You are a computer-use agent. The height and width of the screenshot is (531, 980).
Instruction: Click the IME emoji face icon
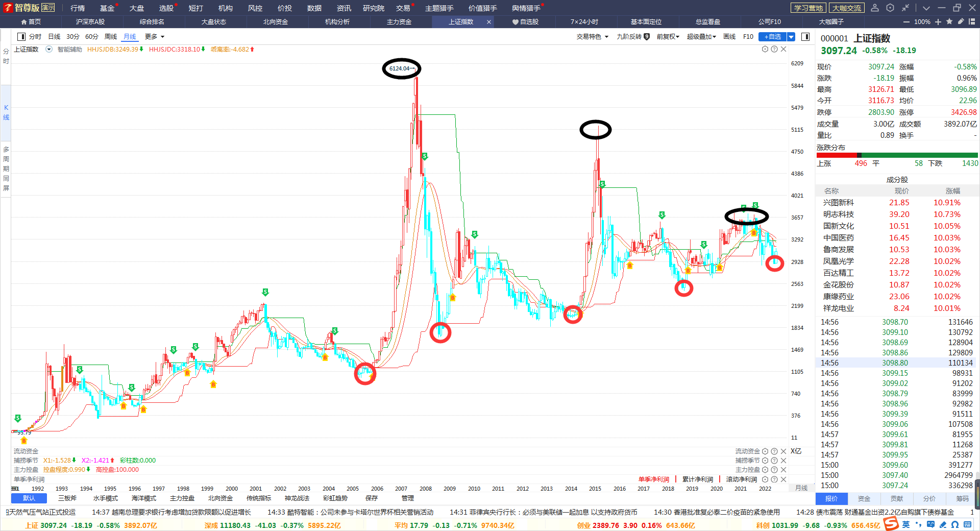(930, 524)
